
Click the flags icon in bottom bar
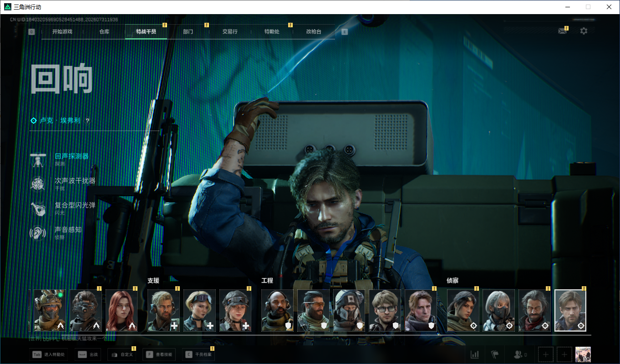(x=495, y=354)
